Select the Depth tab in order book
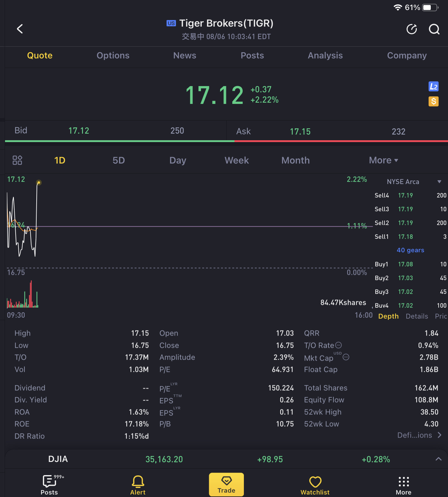The height and width of the screenshot is (497, 448). (389, 316)
